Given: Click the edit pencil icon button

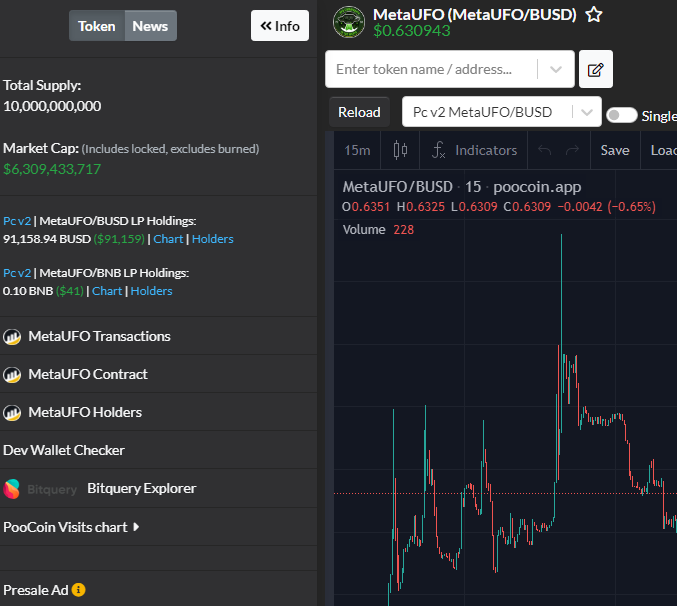Looking at the screenshot, I should pos(595,69).
